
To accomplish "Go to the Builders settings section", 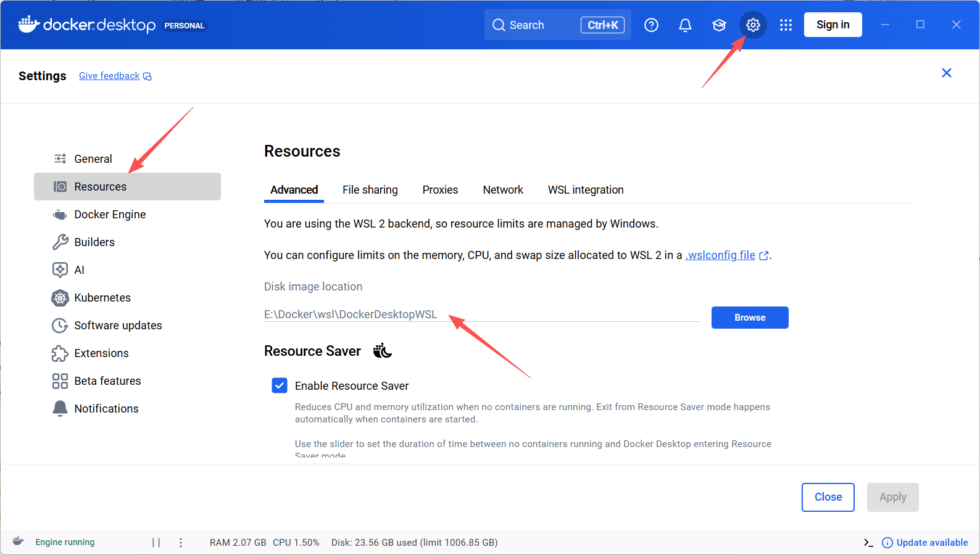I will pos(127,242).
